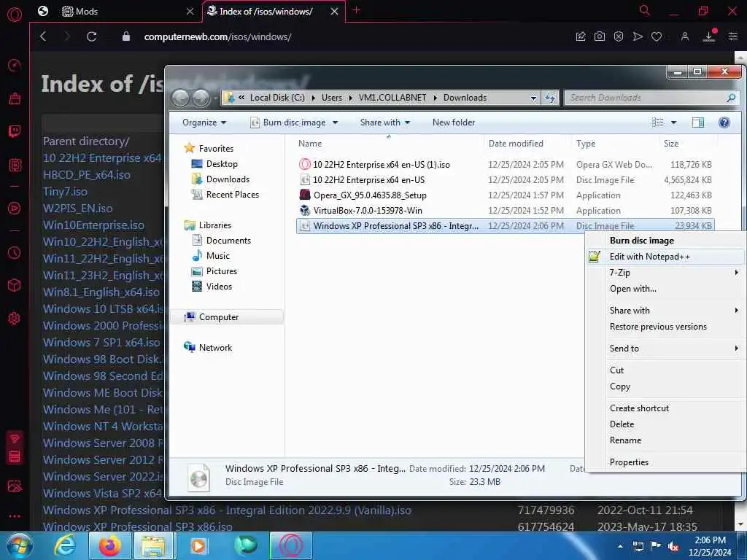
Task: Choose Rename in the context menu
Action: click(665, 440)
